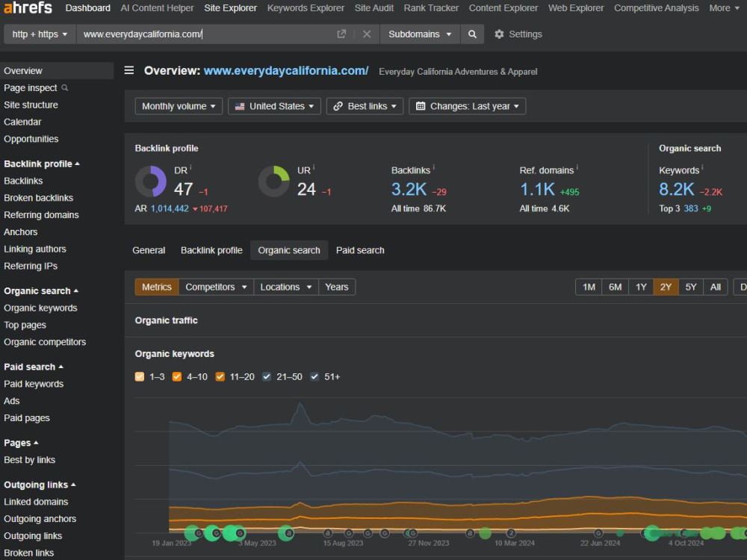Image resolution: width=747 pixels, height=560 pixels.
Task: Open the Subdomains mode dropdown
Action: click(x=420, y=34)
